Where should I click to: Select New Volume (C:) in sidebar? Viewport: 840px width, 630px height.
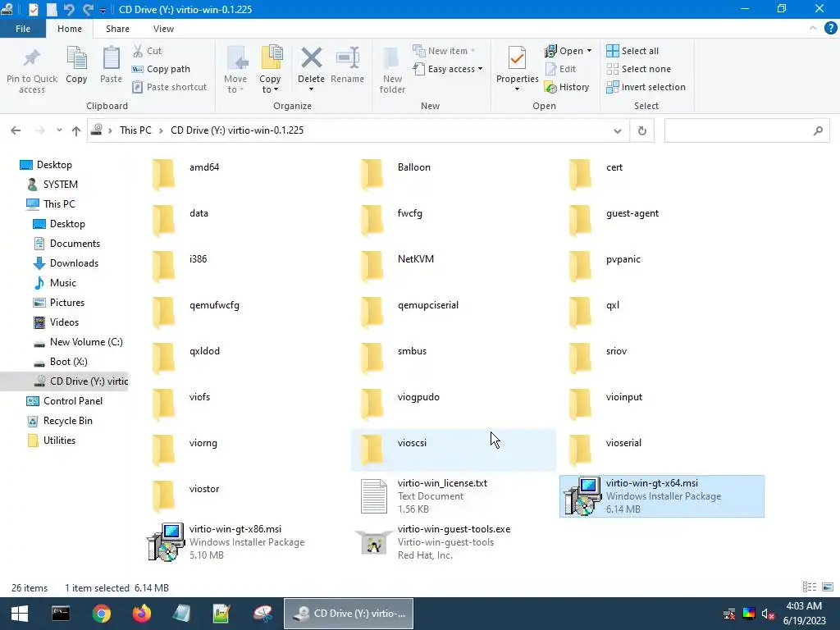point(85,342)
